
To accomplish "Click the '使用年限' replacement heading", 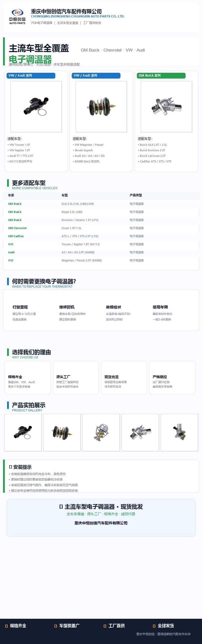I will coord(160,307).
